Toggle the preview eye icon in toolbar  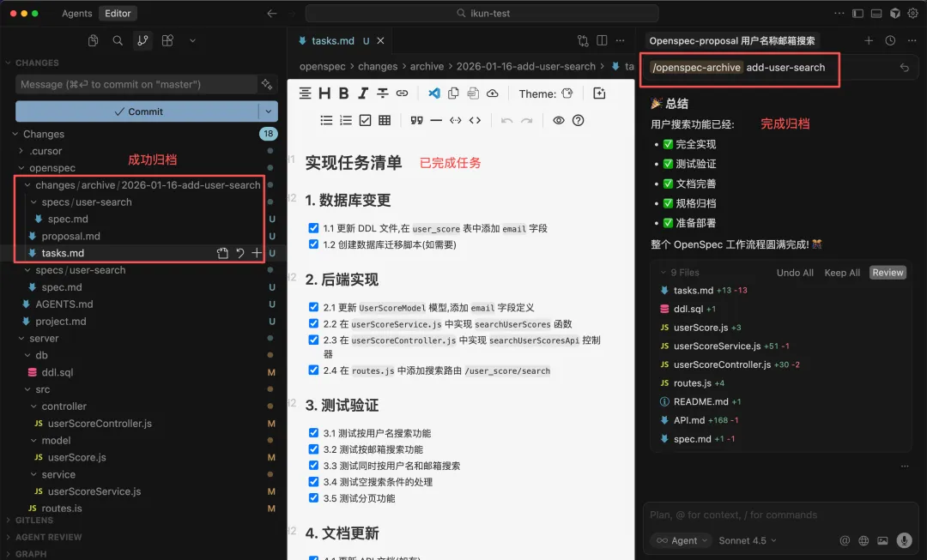(559, 120)
